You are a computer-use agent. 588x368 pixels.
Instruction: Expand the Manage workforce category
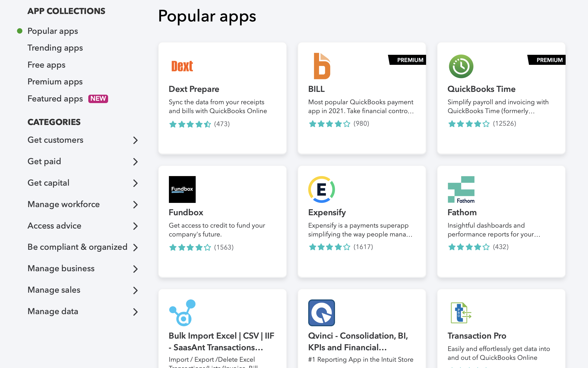point(135,205)
